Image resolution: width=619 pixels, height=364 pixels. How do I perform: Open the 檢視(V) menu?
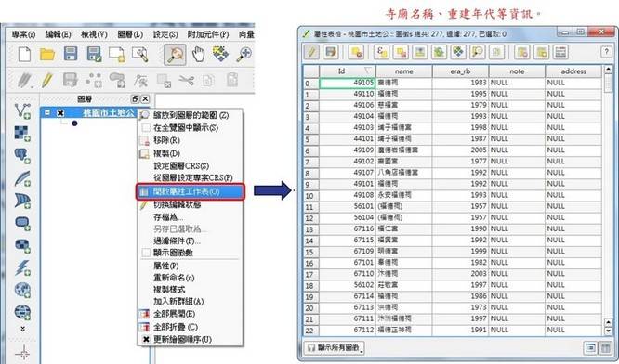94,34
